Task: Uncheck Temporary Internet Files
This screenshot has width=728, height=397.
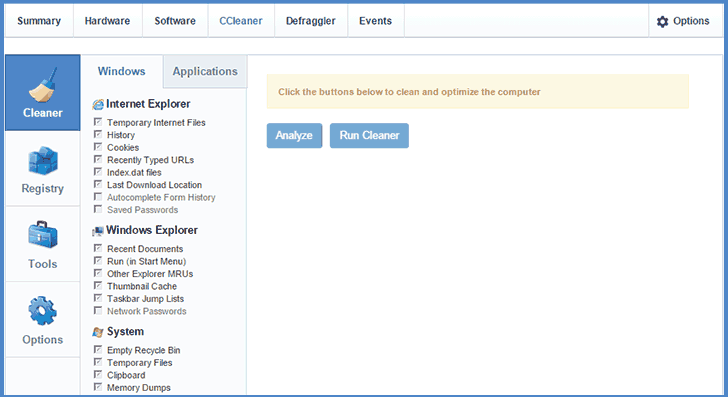Action: click(98, 122)
